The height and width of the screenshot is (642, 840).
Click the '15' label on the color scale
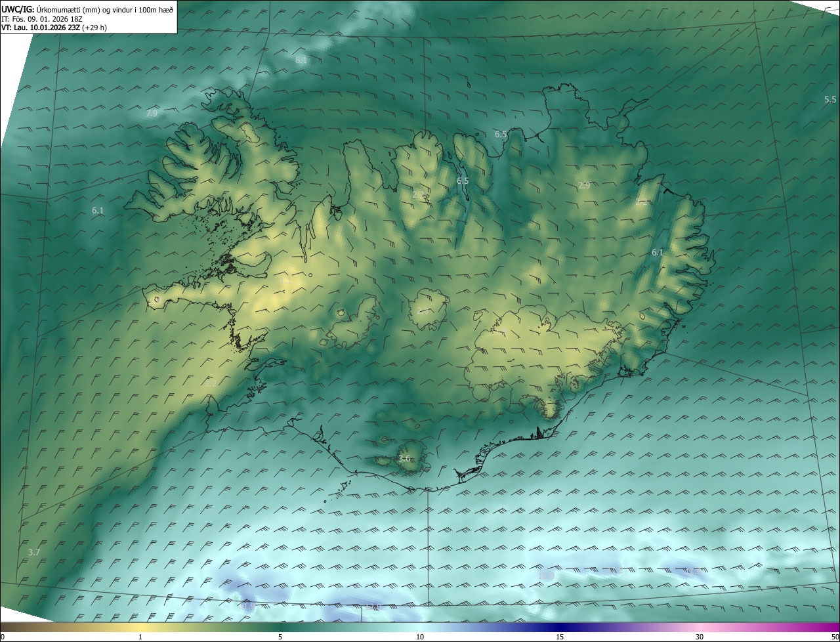pos(560,637)
